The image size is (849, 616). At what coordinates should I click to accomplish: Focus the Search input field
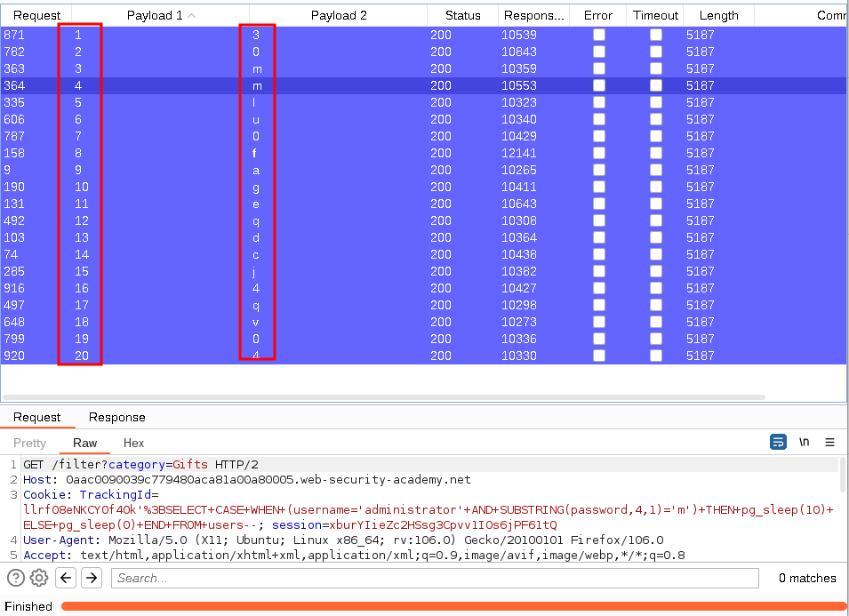[x=435, y=578]
